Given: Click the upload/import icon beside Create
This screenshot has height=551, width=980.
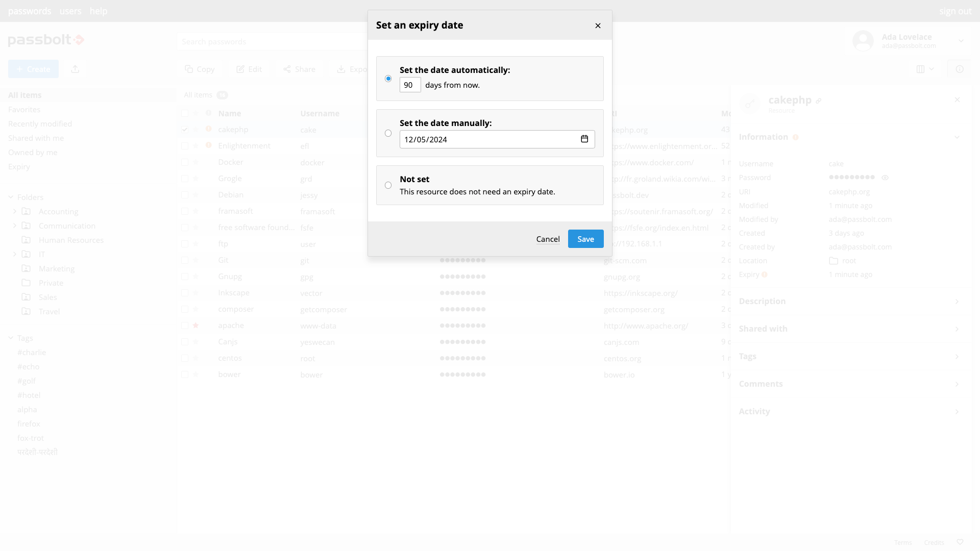Looking at the screenshot, I should [x=75, y=69].
